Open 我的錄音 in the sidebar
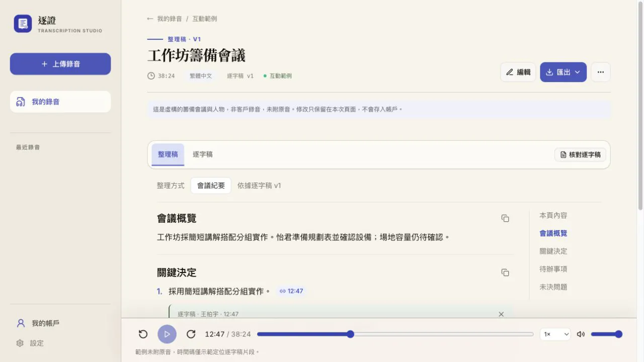 click(x=60, y=102)
